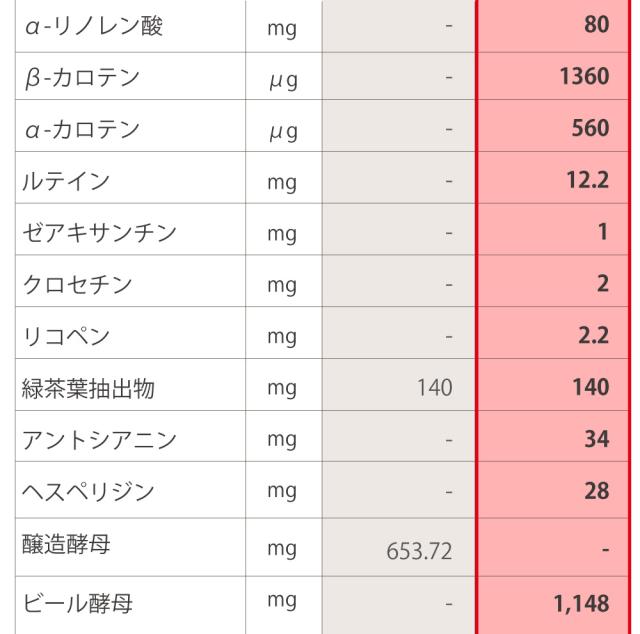Click the 醸造酵母 ingredient label
640x634 pixels.
[x=66, y=547]
